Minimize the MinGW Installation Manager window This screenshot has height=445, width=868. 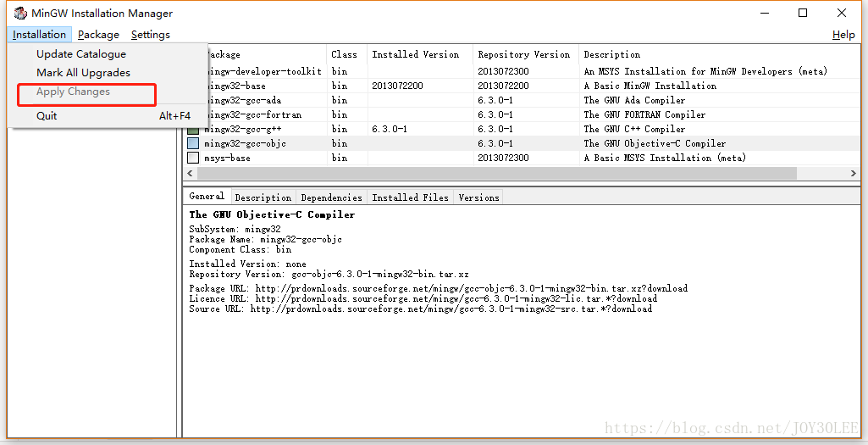click(x=765, y=13)
